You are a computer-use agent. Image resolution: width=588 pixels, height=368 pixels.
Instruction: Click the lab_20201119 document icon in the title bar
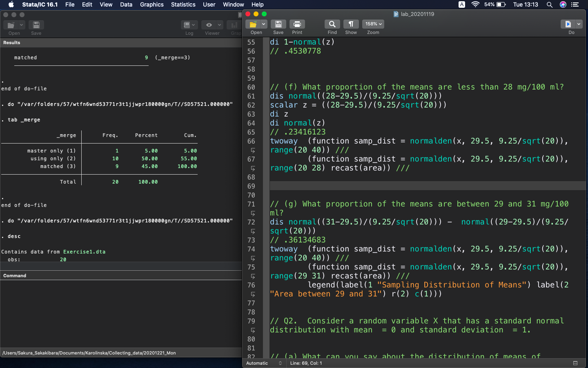(396, 14)
